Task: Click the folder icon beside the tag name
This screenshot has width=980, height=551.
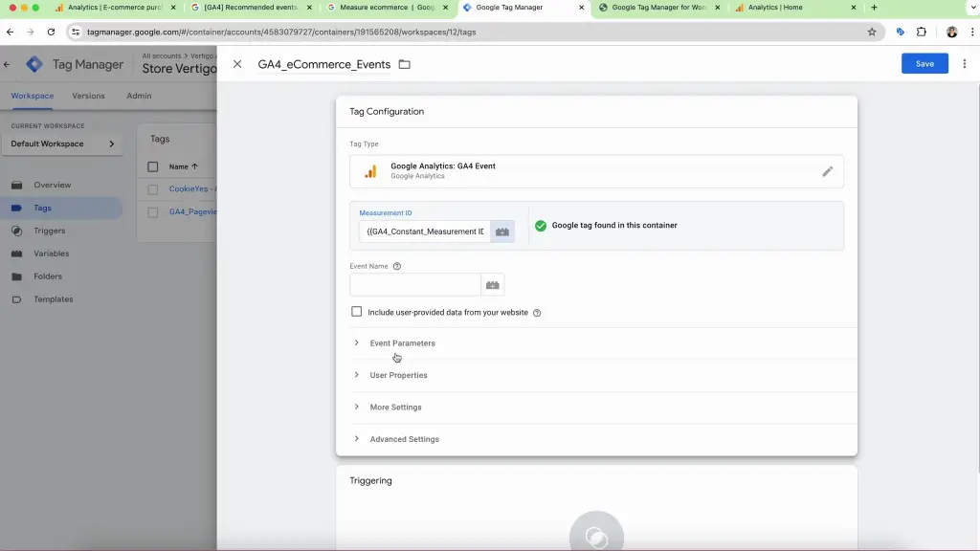Action: click(405, 64)
